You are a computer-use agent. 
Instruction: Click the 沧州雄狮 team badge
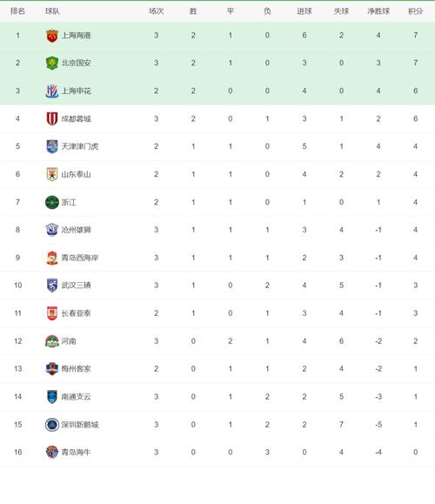(51, 230)
